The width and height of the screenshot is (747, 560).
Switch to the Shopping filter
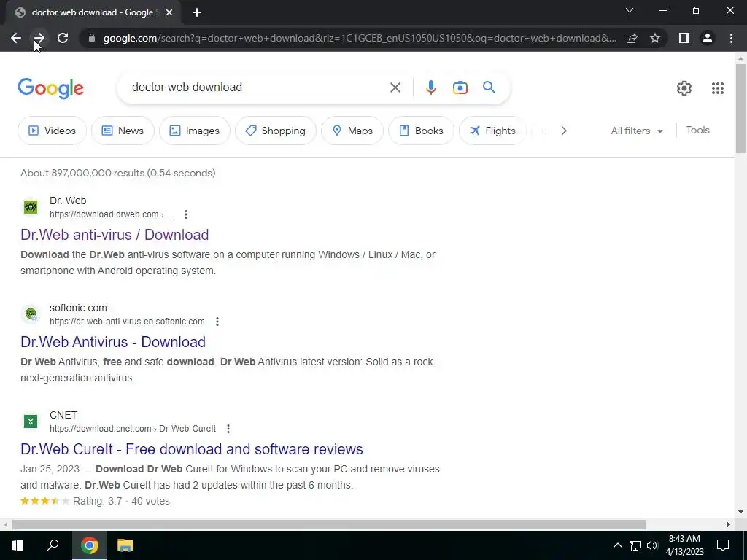coord(275,131)
